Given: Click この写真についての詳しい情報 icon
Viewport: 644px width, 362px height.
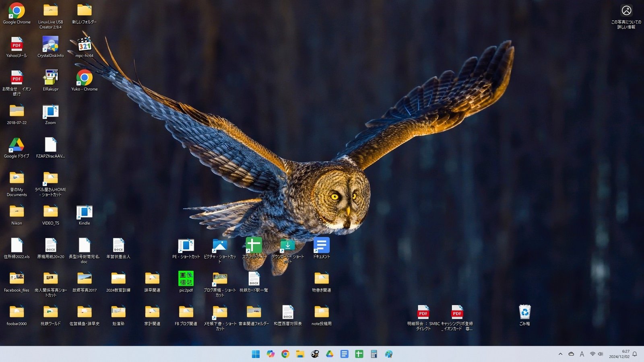Looking at the screenshot, I should [626, 16].
